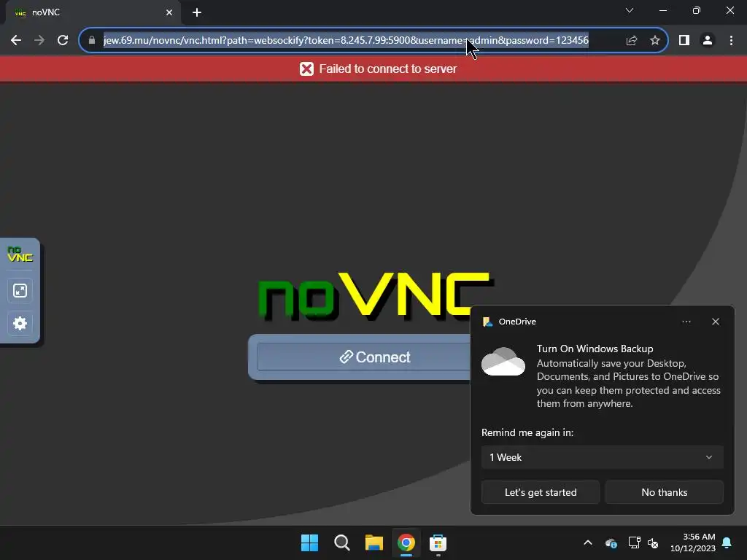Open the Windows Start menu

(x=309, y=542)
